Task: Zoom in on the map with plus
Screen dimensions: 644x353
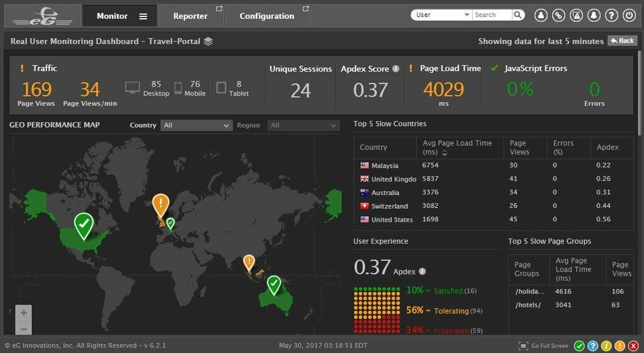Action: point(23,313)
